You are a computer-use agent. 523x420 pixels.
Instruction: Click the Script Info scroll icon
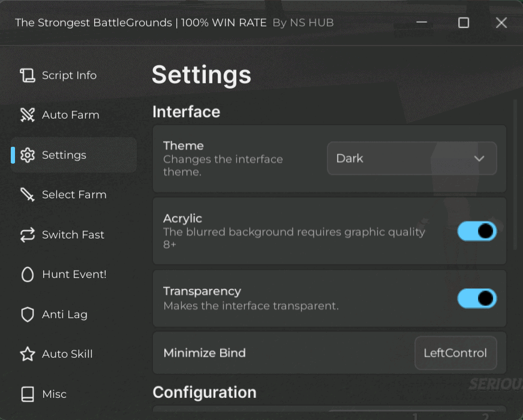(x=28, y=75)
